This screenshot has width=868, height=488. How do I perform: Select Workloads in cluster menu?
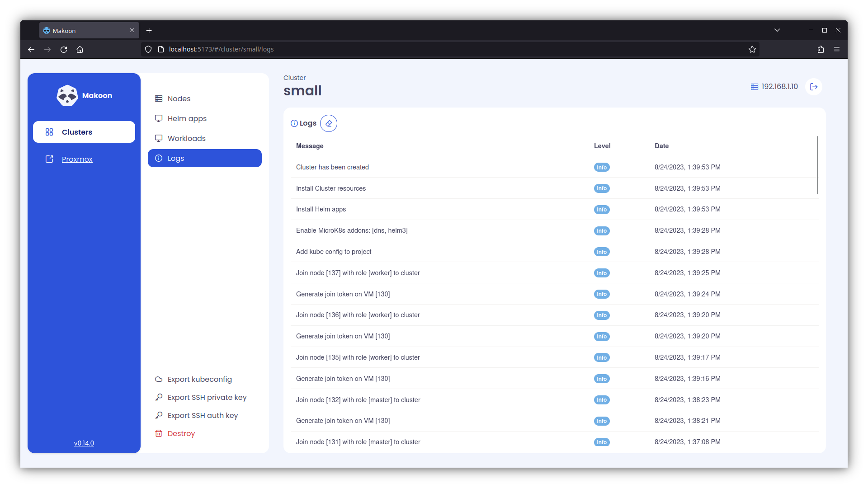[x=186, y=138]
